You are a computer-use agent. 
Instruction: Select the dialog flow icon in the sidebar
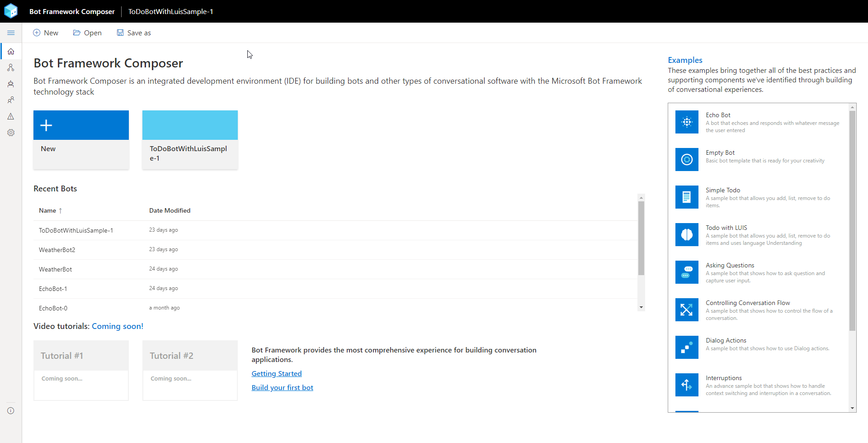11,67
